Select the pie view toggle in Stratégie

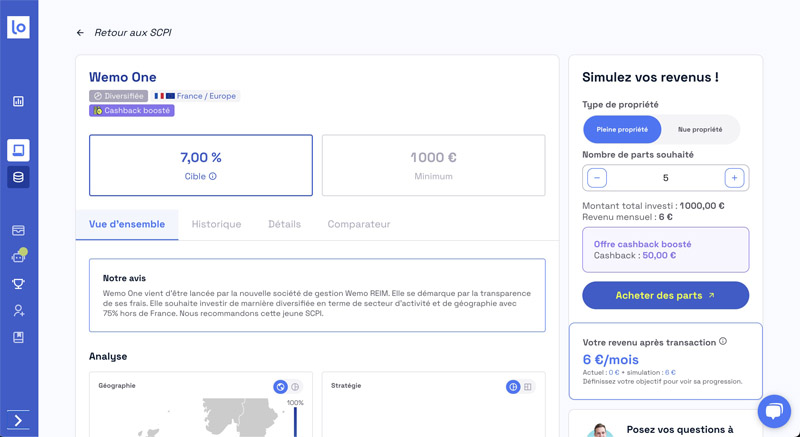tap(513, 387)
